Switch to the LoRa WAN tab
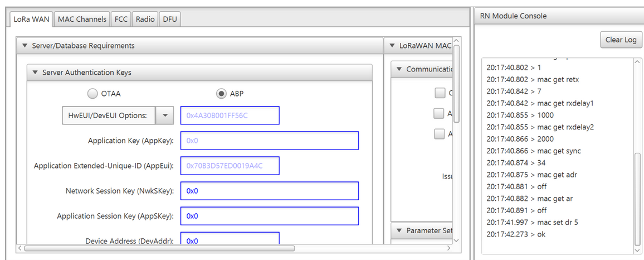644x260 pixels. [x=31, y=19]
